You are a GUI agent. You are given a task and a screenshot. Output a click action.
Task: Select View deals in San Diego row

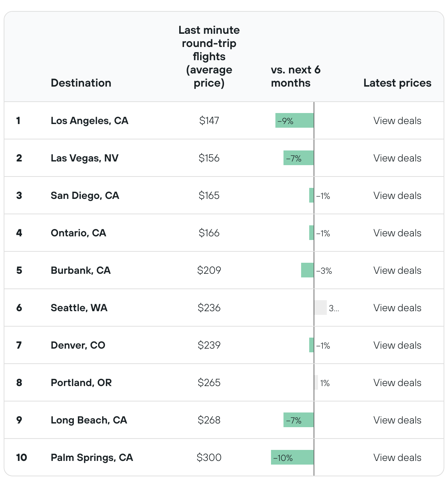coord(397,196)
